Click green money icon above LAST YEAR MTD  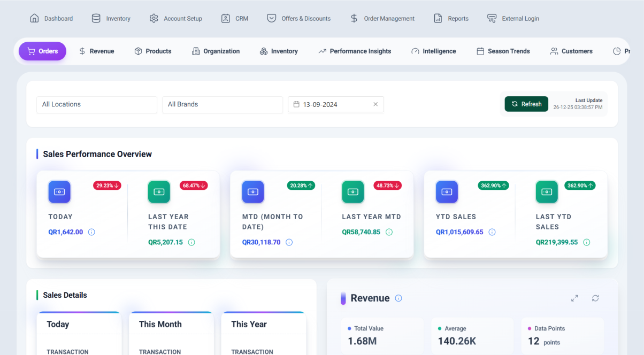tap(353, 191)
